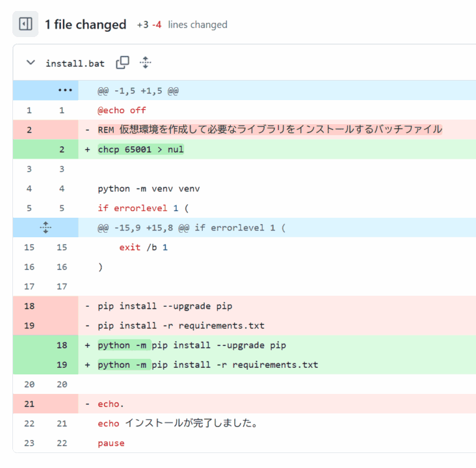Click the install.bat file name
Image resolution: width=476 pixels, height=468 pixels.
[75, 64]
